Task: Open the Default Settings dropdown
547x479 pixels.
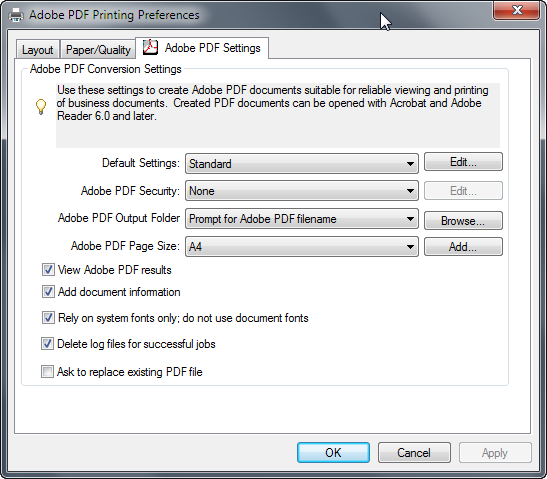Action: (x=302, y=163)
